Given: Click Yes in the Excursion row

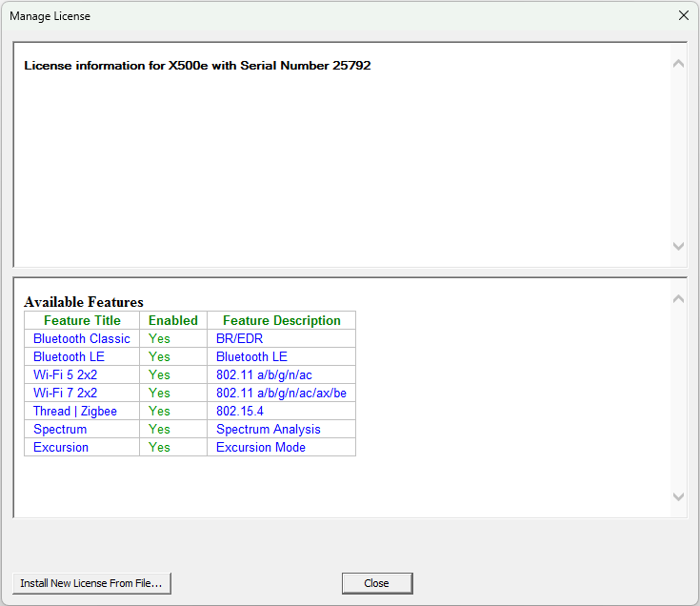Looking at the screenshot, I should [159, 448].
